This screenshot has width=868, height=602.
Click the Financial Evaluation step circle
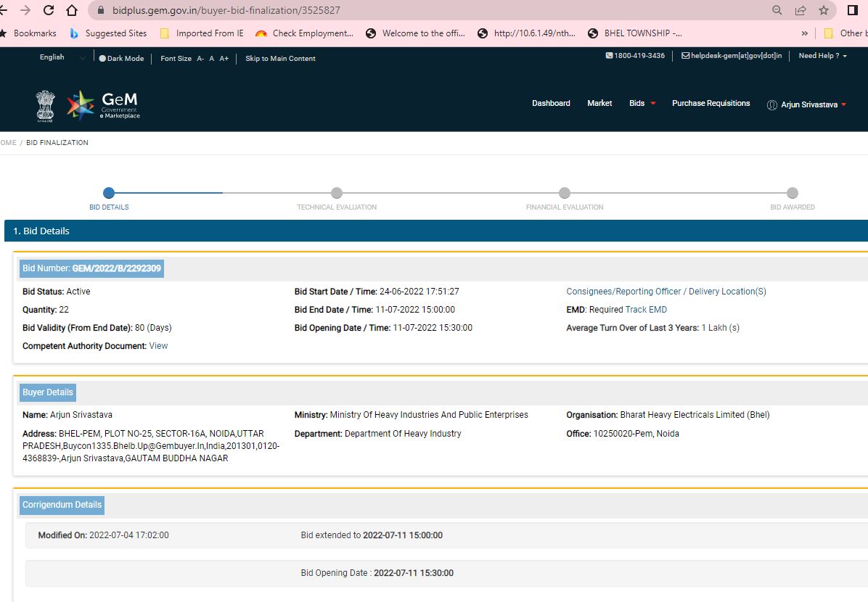(x=565, y=193)
